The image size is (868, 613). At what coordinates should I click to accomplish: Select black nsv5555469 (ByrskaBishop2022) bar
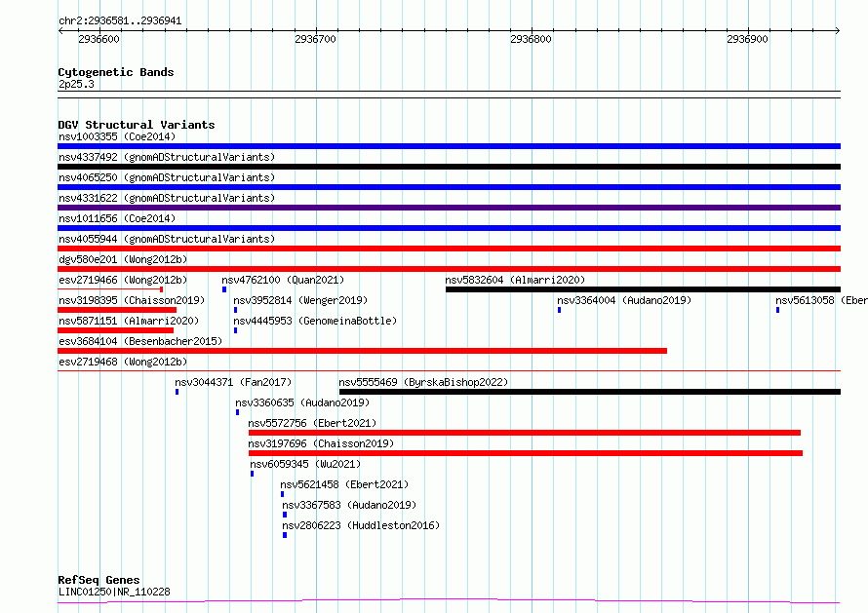[590, 392]
